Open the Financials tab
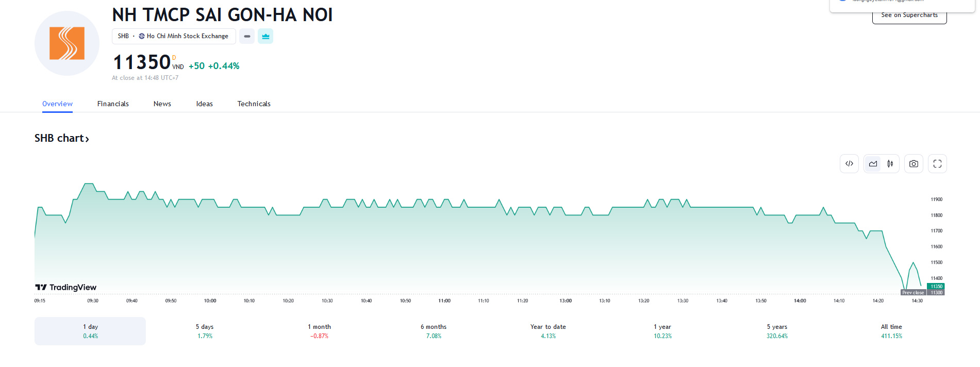This screenshot has width=980, height=367. pyautogui.click(x=113, y=104)
